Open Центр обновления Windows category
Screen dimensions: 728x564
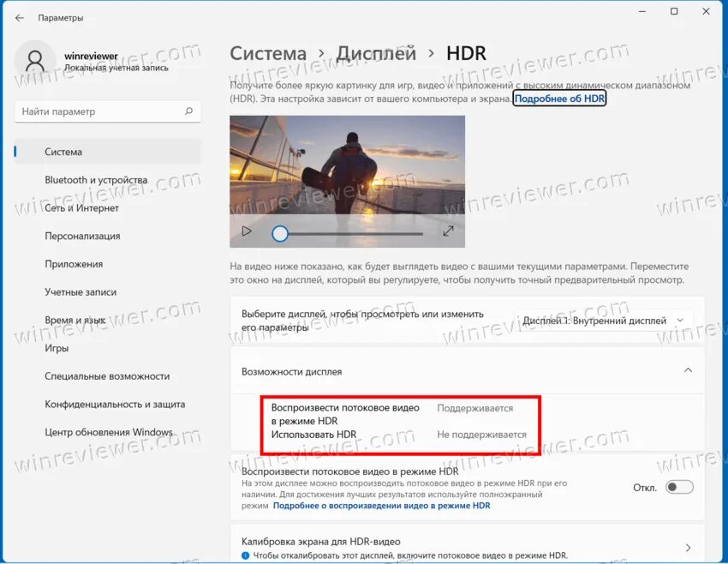coord(108,432)
